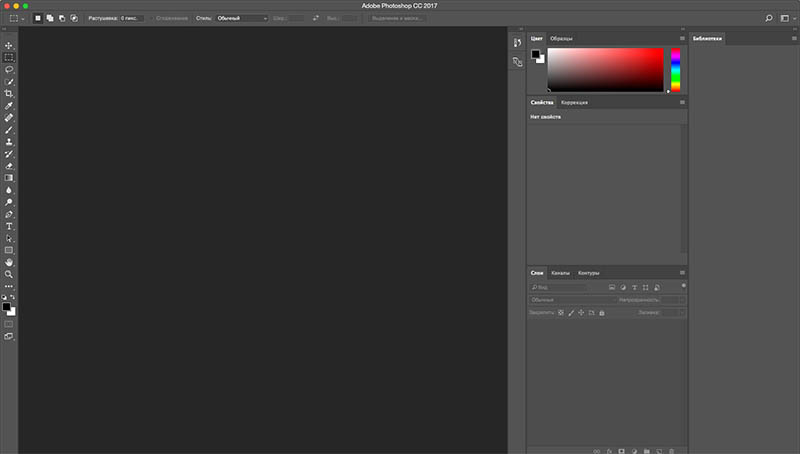
Task: Toggle Add to selection mode
Action: point(50,18)
